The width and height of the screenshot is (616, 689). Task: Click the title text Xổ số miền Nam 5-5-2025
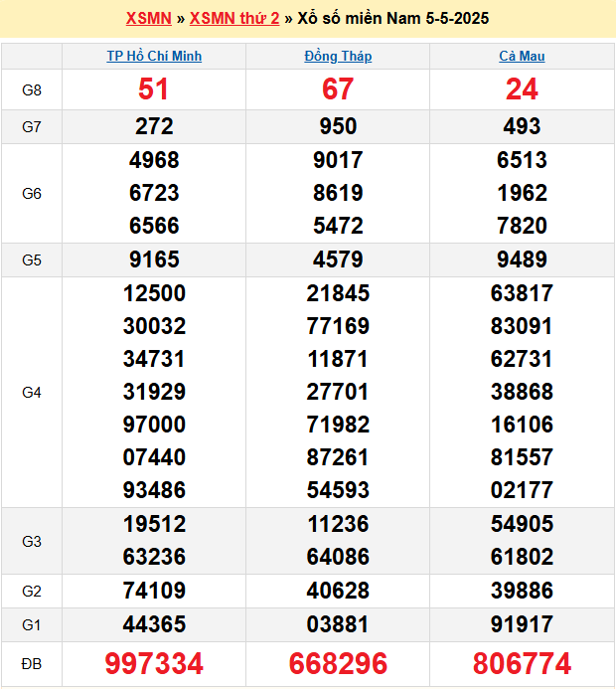[x=393, y=19]
